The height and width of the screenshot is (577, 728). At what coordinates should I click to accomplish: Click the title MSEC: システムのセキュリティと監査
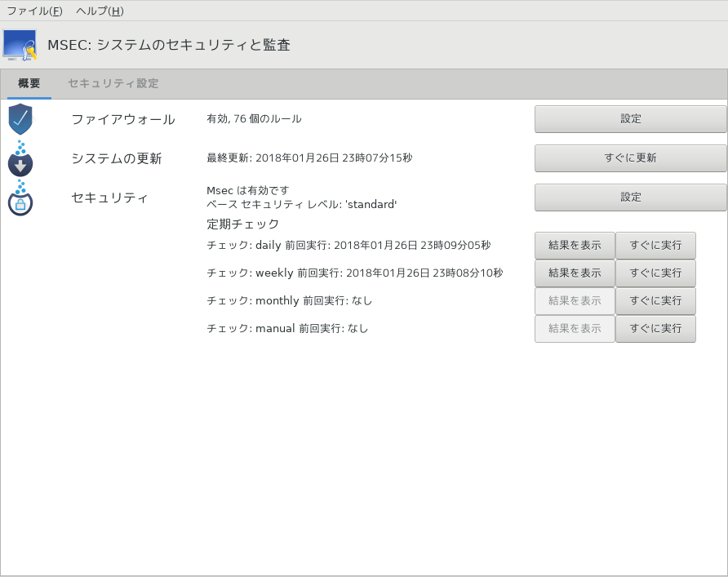pyautogui.click(x=169, y=45)
